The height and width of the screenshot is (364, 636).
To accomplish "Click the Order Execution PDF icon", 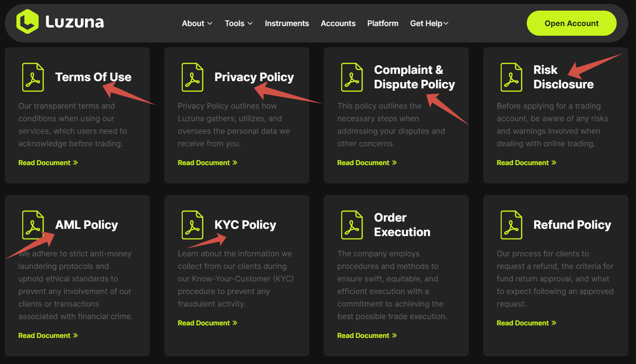I will pos(352,225).
